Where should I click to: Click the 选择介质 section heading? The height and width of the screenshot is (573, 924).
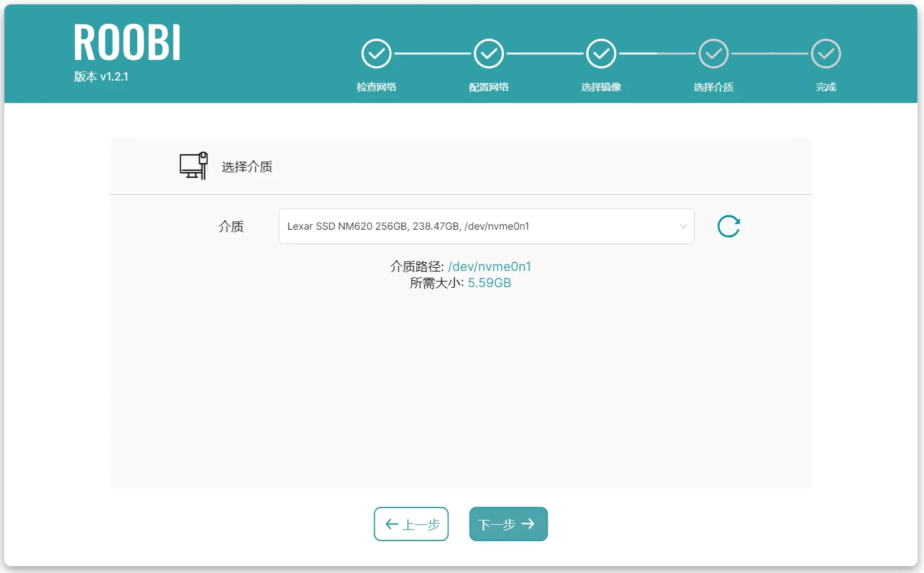(247, 167)
